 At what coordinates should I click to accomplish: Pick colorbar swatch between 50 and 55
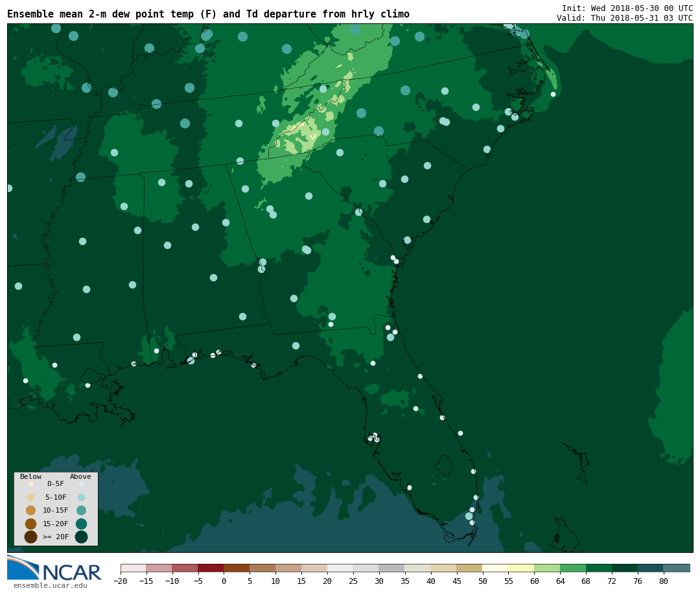(496, 568)
